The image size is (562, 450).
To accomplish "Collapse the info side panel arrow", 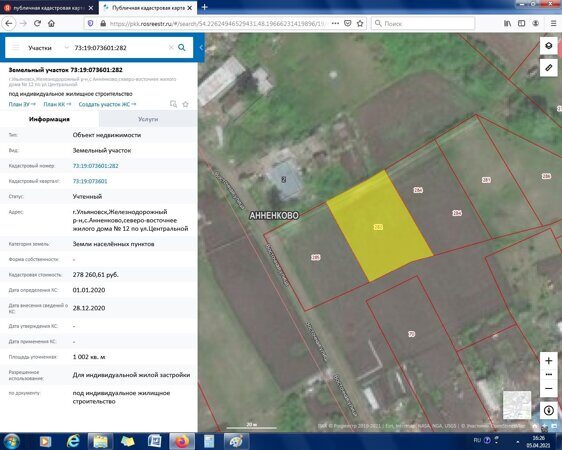I will point(201,48).
